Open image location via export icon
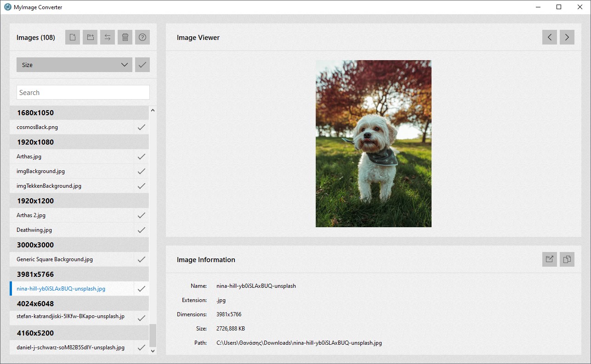 550,259
